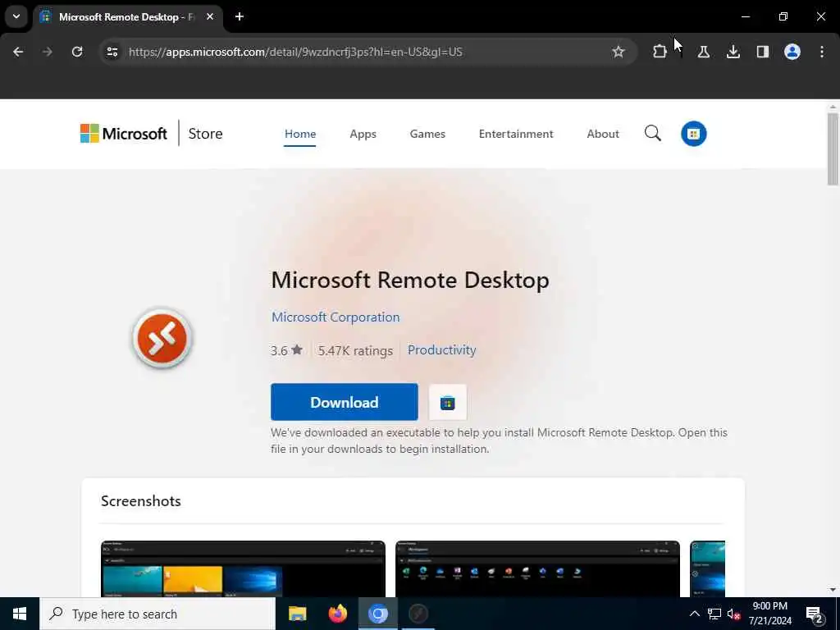This screenshot has height=630, width=840.
Task: Click the scrollbar down arrow
Action: (833, 590)
